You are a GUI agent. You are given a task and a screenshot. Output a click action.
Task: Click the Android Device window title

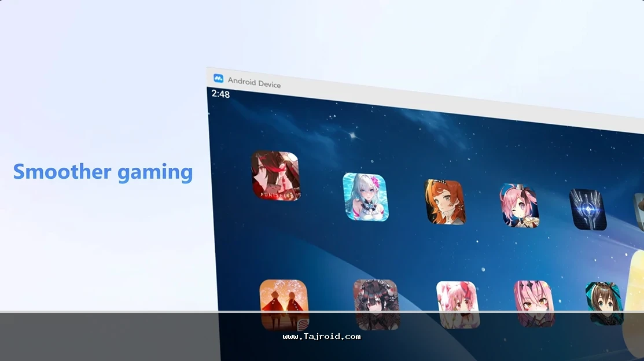[254, 82]
